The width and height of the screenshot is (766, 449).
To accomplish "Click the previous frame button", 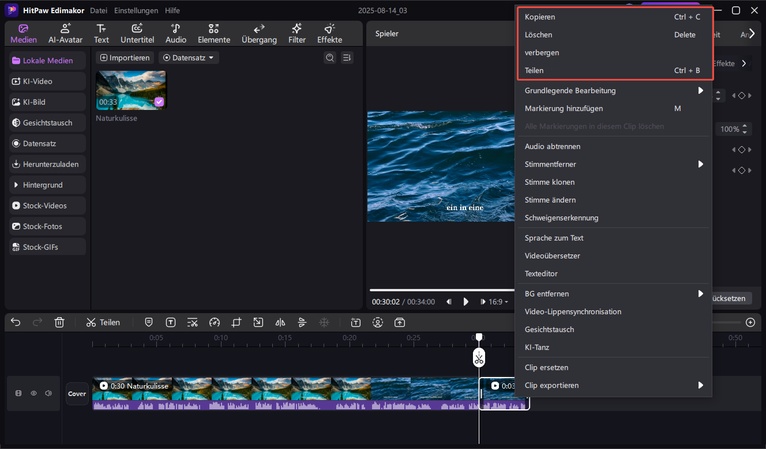I will [x=449, y=302].
